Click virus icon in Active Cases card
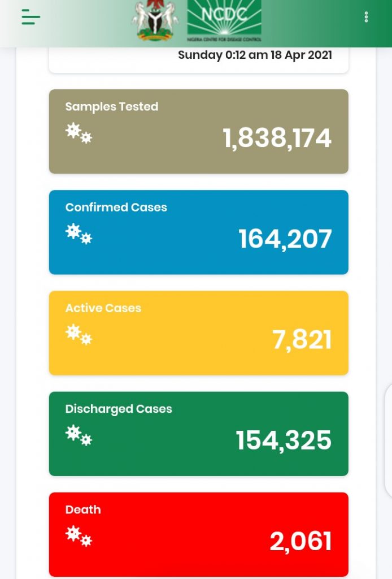392x579 pixels. [79, 335]
